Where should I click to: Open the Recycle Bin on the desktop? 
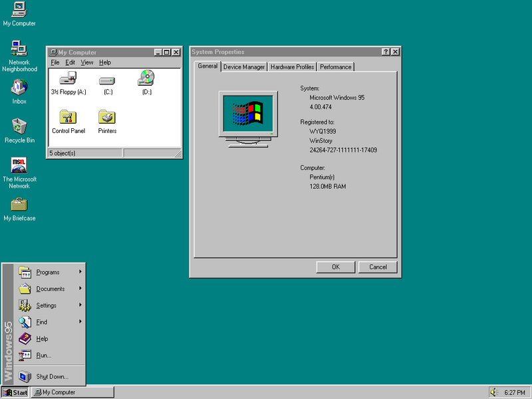[19, 126]
